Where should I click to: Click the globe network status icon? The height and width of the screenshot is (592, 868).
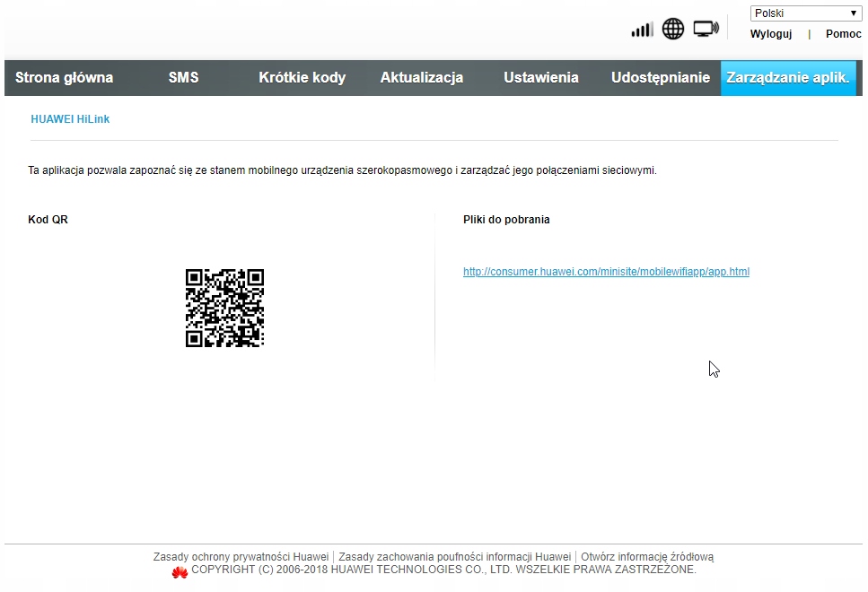673,29
